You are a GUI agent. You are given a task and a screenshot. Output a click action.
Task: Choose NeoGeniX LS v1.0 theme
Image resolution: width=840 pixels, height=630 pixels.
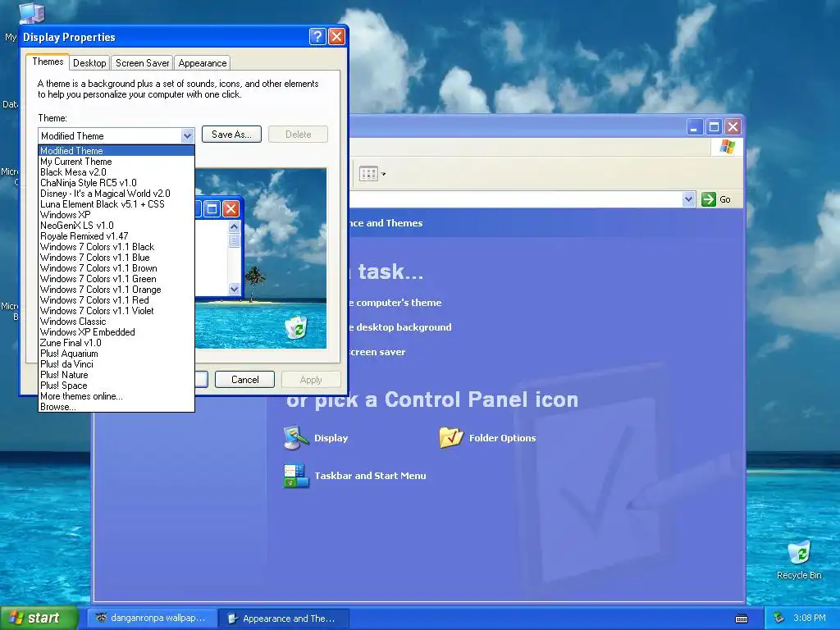[116, 226]
